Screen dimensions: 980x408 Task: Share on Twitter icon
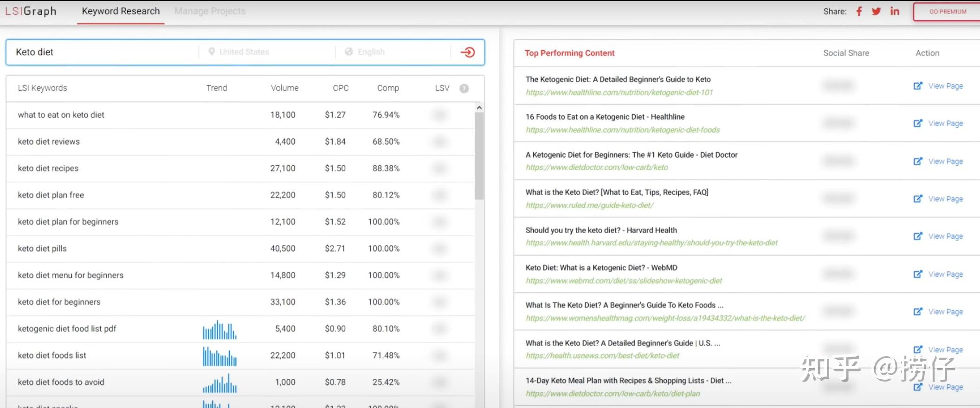(x=876, y=12)
